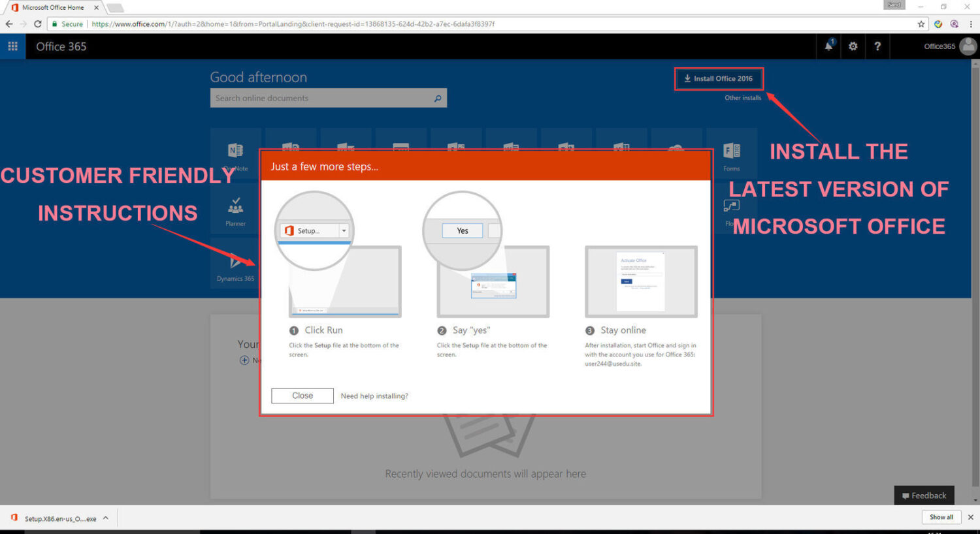
Task: Open Office 365 settings gear
Action: 853,46
